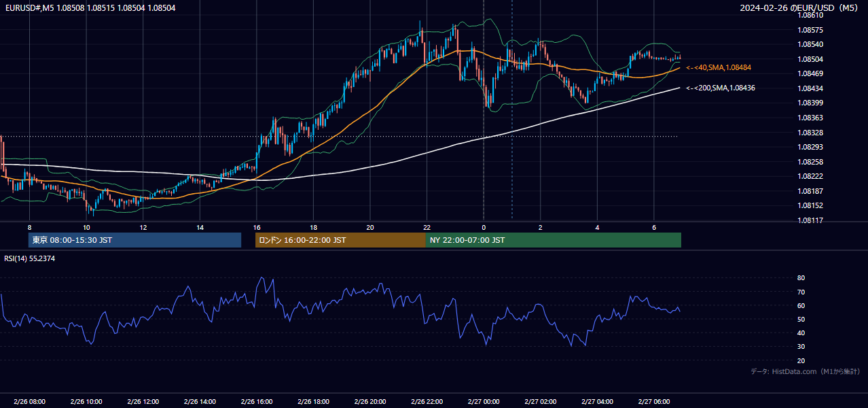The height and width of the screenshot is (408, 868).
Task: Click price axis value 1.08152
Action: pyautogui.click(x=810, y=205)
